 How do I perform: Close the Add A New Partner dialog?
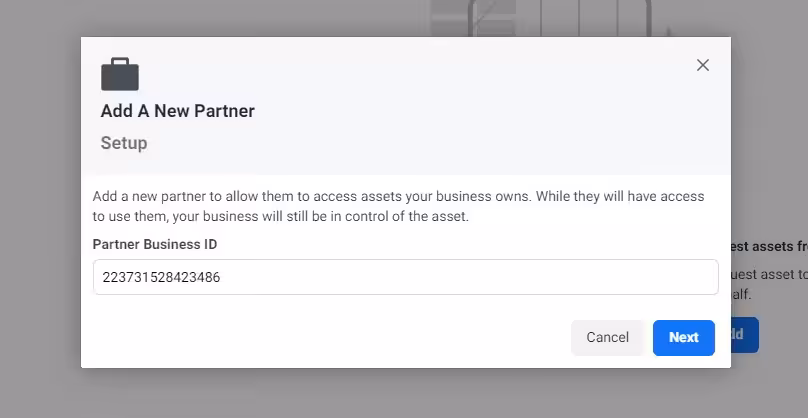click(703, 65)
